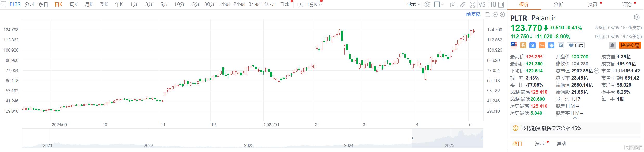Click the orange downward trend badge

(542, 45)
